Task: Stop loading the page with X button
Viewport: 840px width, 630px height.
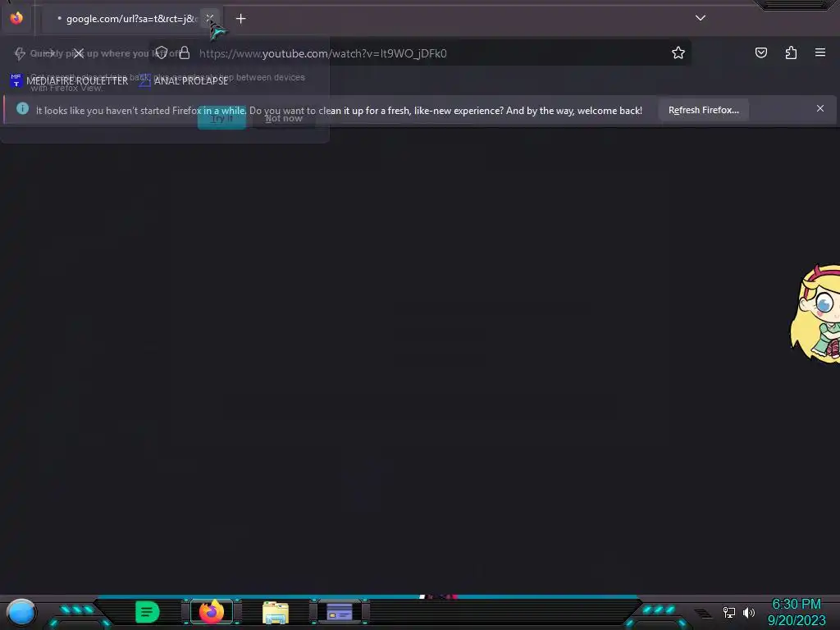Action: coord(78,53)
